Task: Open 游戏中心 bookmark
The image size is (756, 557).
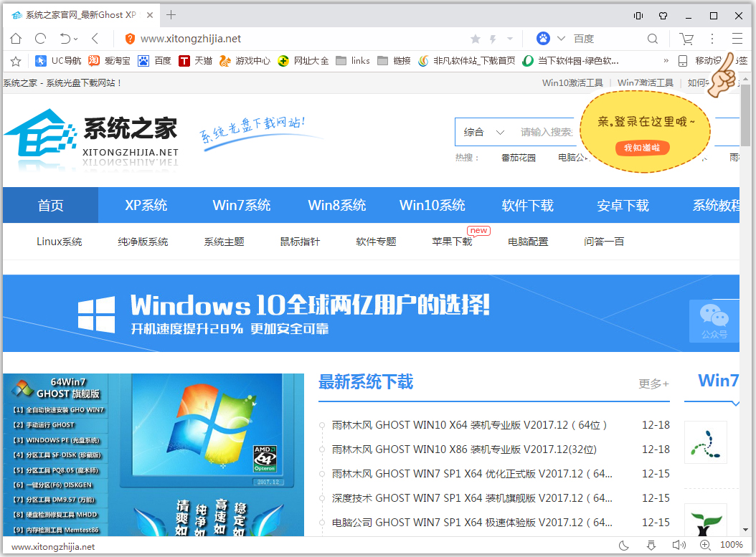Action: pyautogui.click(x=245, y=61)
